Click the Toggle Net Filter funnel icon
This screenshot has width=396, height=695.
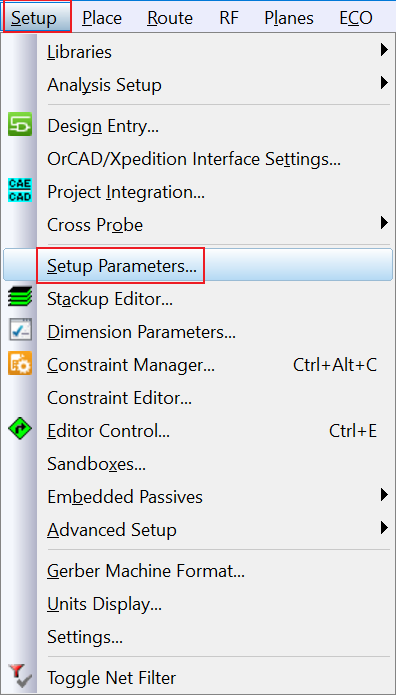[x=19, y=676]
